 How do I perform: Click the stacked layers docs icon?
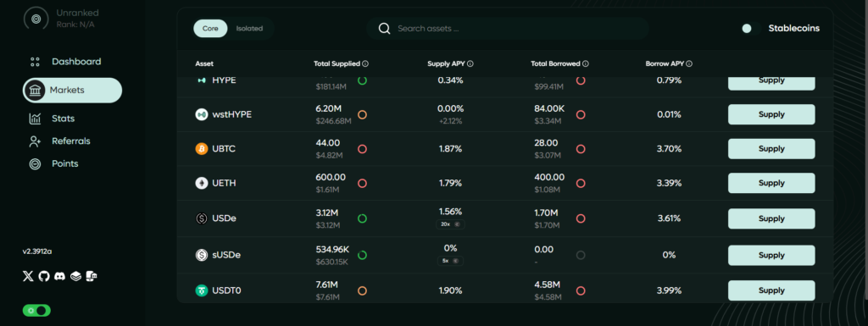75,276
